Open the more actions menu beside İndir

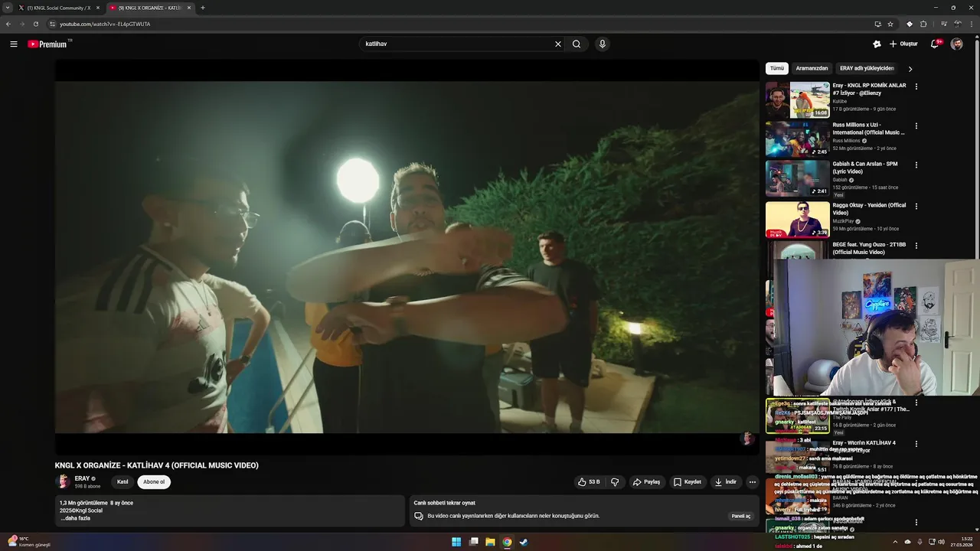tap(753, 482)
